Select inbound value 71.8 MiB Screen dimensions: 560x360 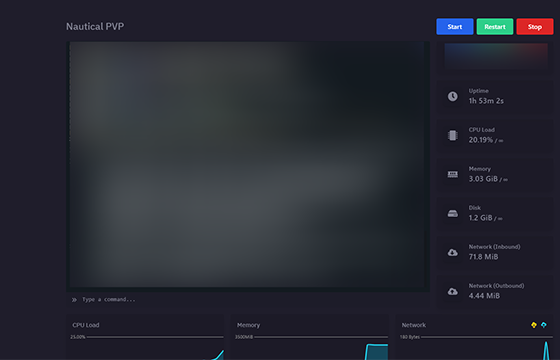[x=483, y=257]
